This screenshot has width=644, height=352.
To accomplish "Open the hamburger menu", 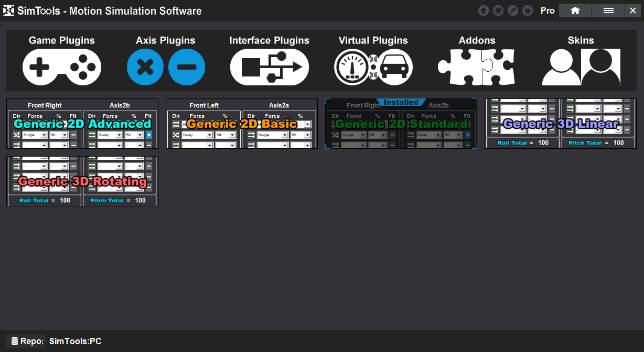I will point(608,10).
